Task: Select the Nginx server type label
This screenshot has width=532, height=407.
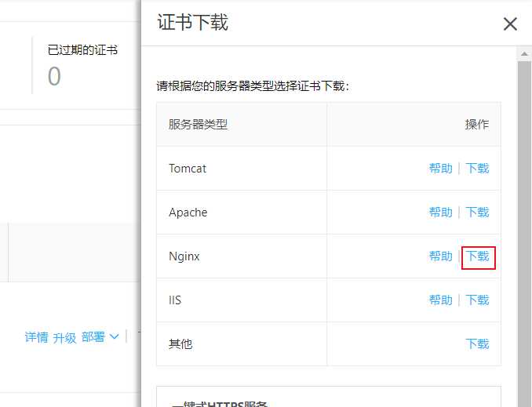Action: coord(184,256)
